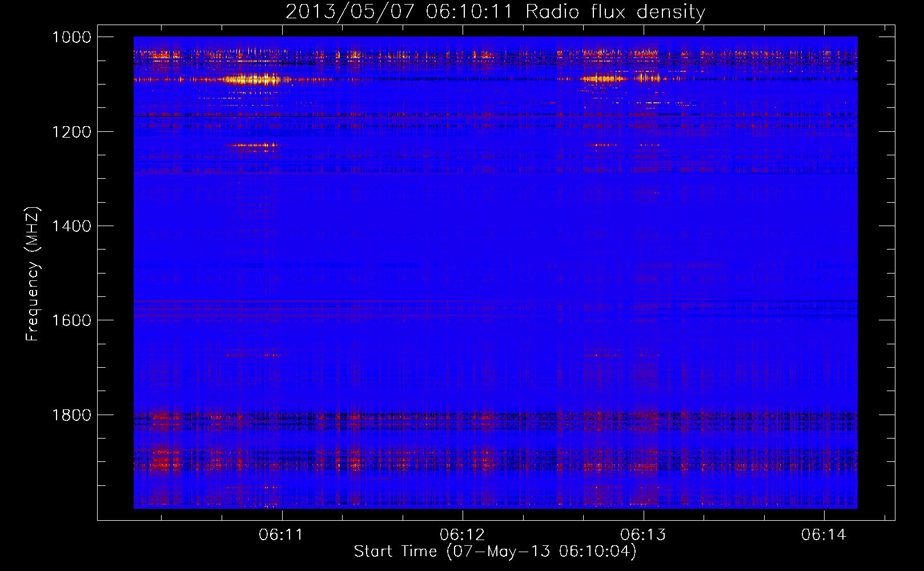924x571 pixels.
Task: Click the 06:13 time tick label
Action: (643, 535)
